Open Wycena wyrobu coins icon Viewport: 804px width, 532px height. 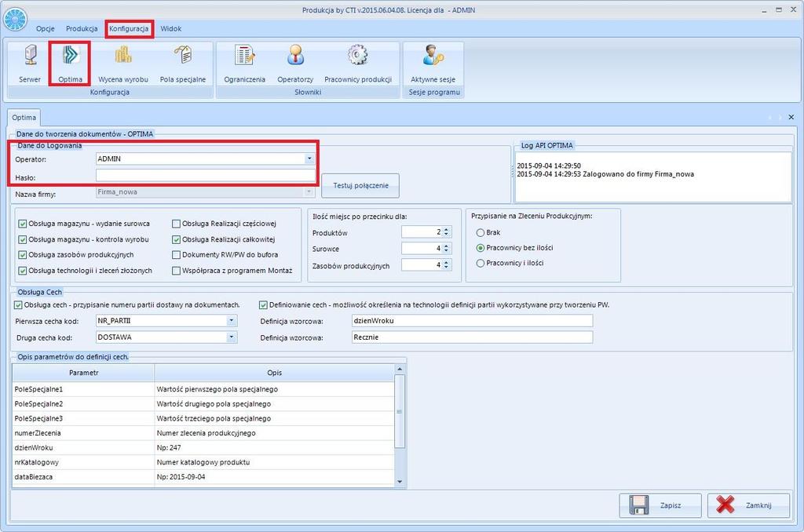(x=123, y=55)
